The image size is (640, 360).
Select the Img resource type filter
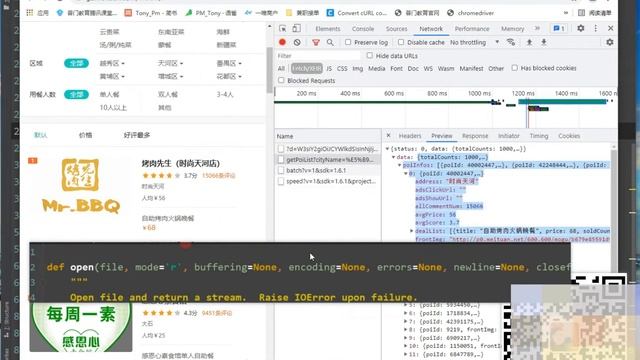(x=358, y=69)
